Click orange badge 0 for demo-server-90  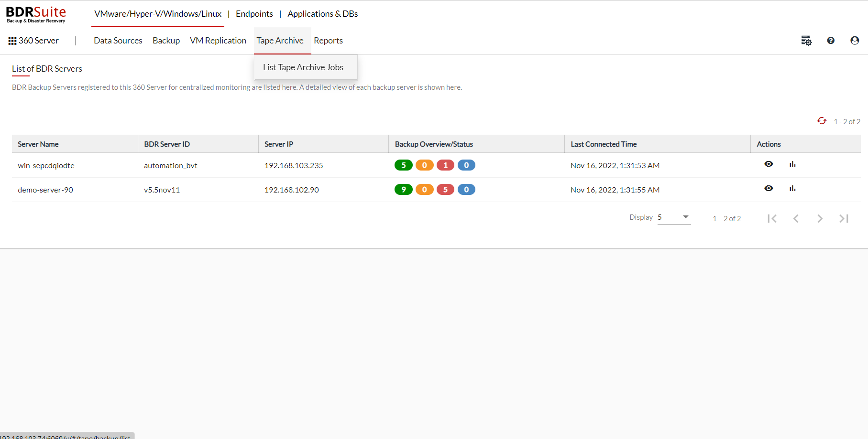click(425, 190)
